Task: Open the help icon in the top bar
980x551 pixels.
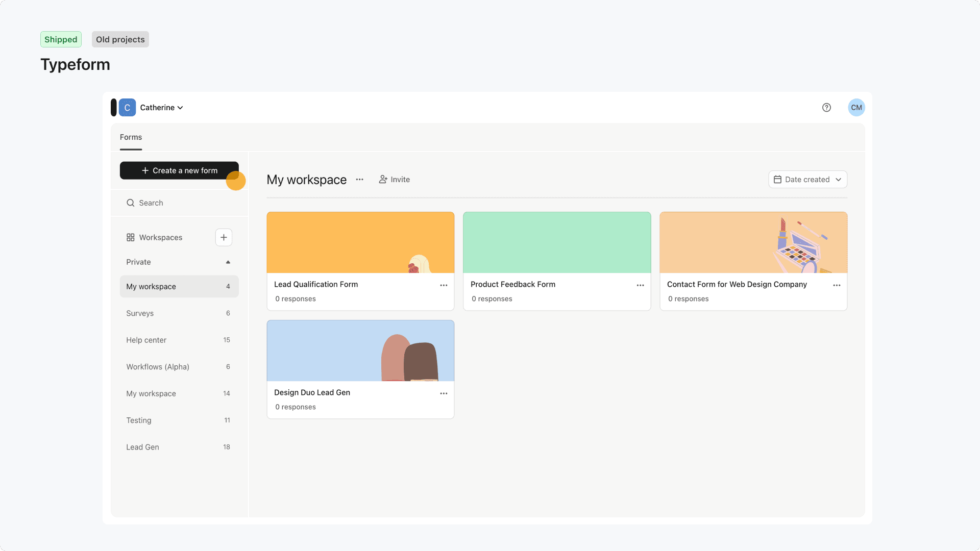Action: [826, 107]
